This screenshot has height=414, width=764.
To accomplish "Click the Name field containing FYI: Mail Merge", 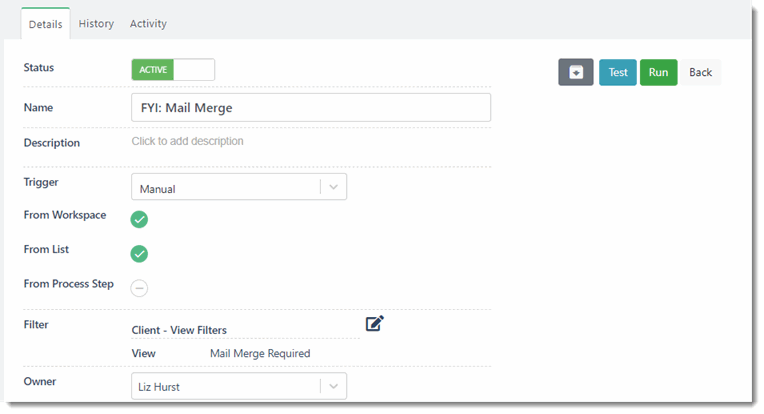I will 311,108.
